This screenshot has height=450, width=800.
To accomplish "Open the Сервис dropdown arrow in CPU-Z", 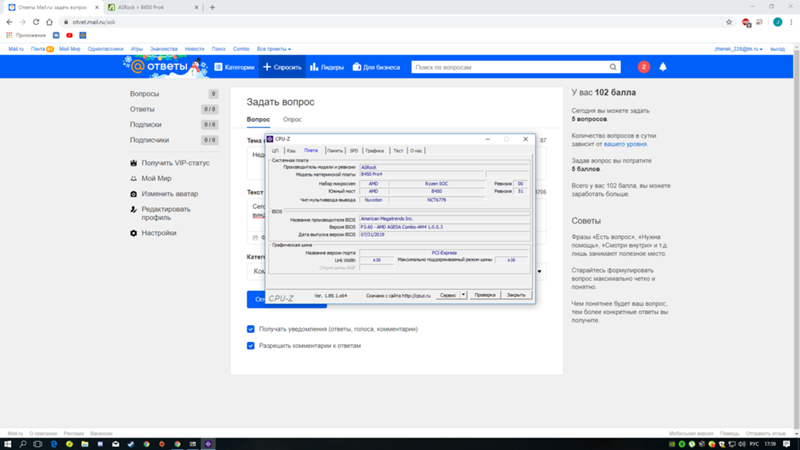I will pyautogui.click(x=463, y=295).
